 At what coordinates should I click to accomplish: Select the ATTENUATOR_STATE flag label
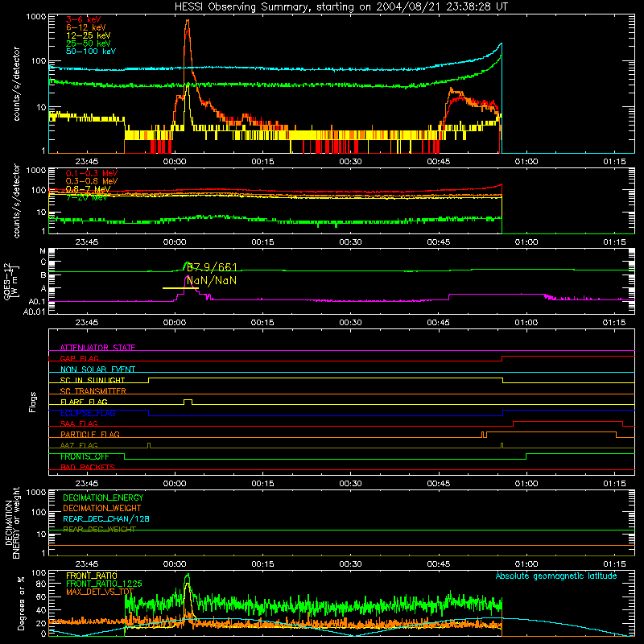[97, 348]
